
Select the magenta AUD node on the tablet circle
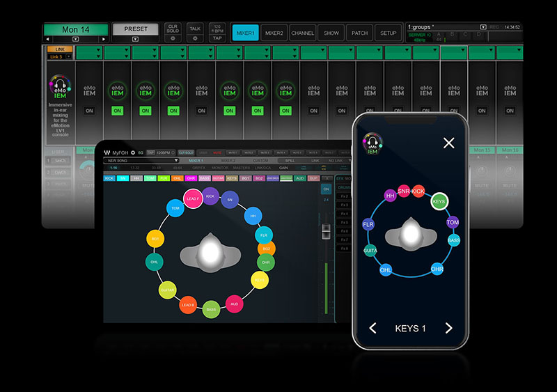point(235,304)
